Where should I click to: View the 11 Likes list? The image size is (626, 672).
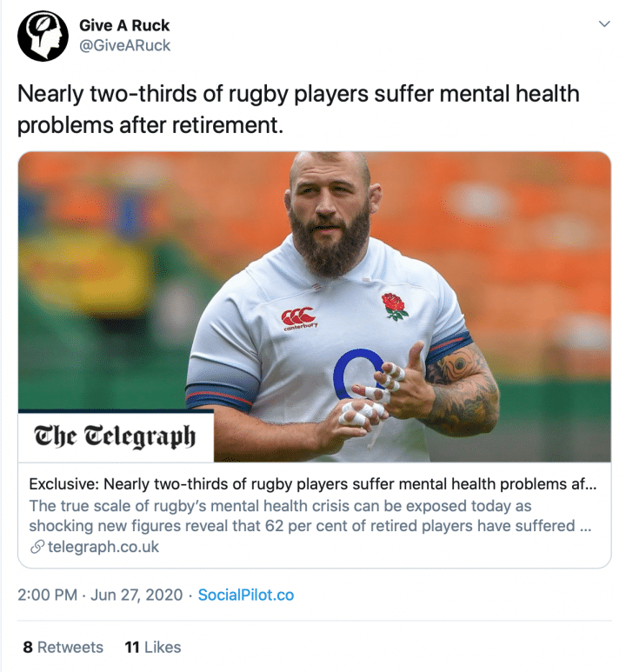(153, 647)
